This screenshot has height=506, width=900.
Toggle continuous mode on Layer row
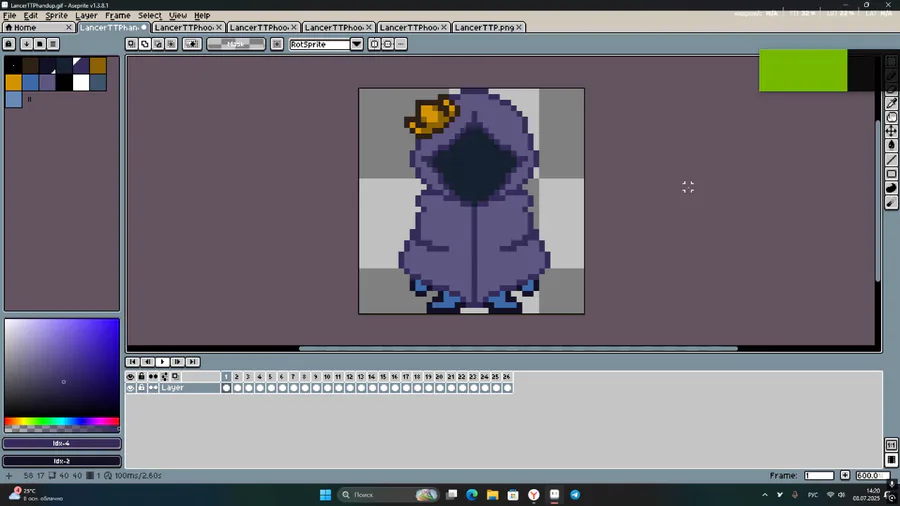pyautogui.click(x=153, y=388)
